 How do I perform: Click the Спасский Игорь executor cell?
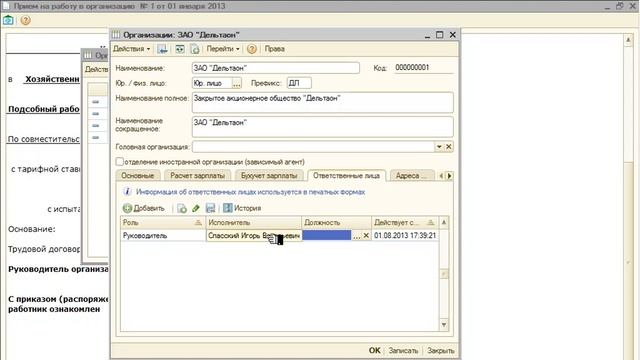[x=254, y=236]
